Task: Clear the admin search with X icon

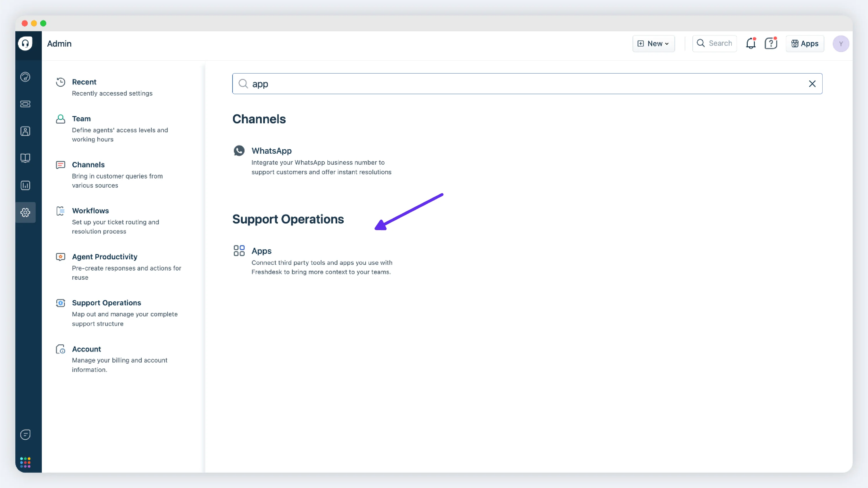Action: point(812,84)
